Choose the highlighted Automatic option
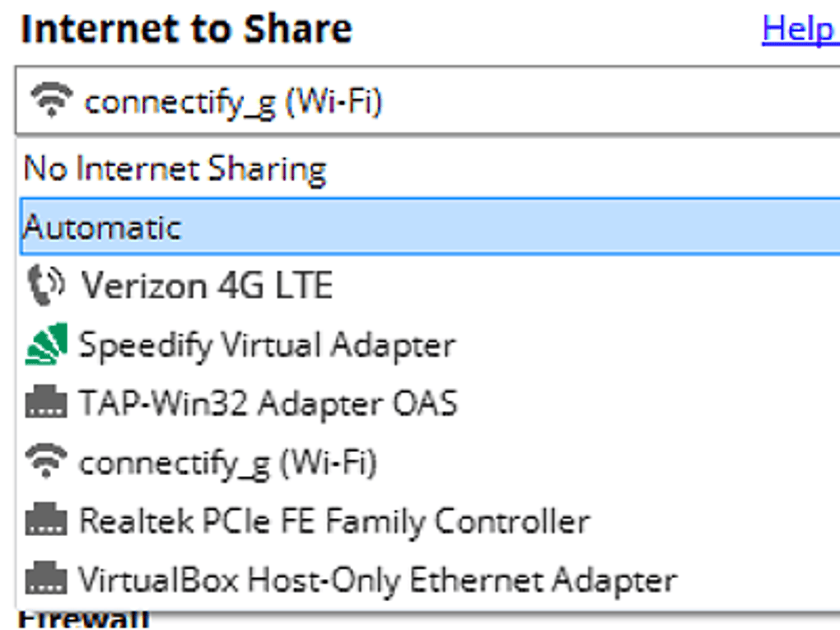The image size is (840, 630). pyautogui.click(x=102, y=226)
